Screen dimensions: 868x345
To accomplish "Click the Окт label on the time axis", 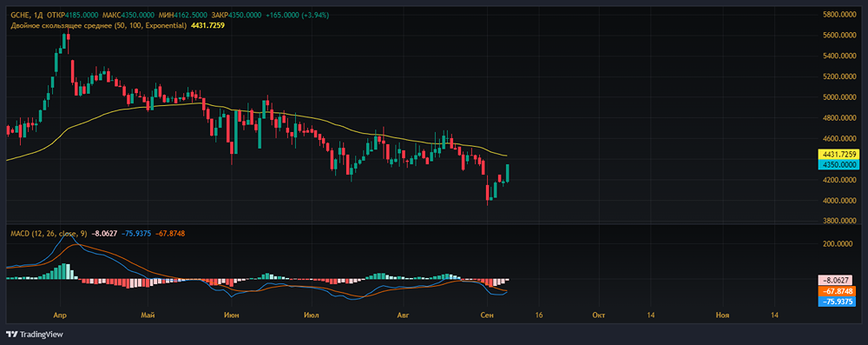I will [598, 315].
